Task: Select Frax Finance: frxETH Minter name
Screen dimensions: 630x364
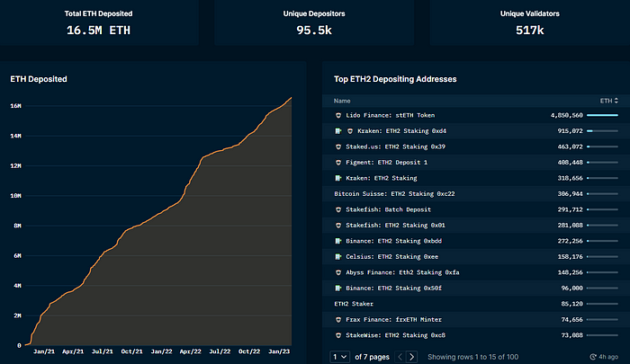Action: [x=394, y=319]
